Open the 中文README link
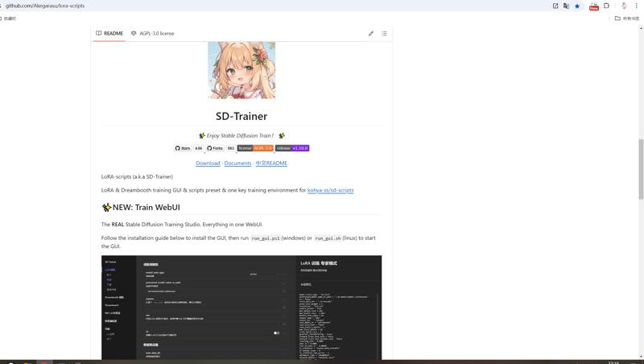644x364 pixels. coord(271,163)
